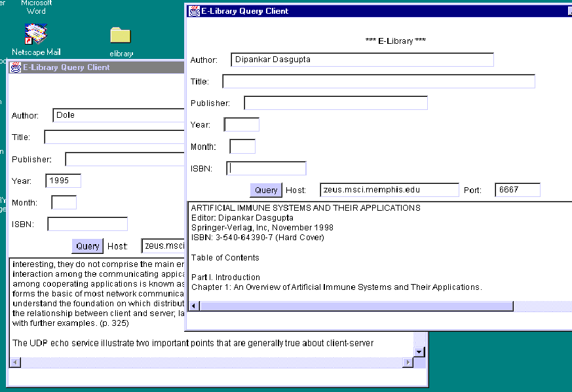The image size is (572, 392).
Task: Click left scroll arrow in front window results
Action: coord(194,306)
